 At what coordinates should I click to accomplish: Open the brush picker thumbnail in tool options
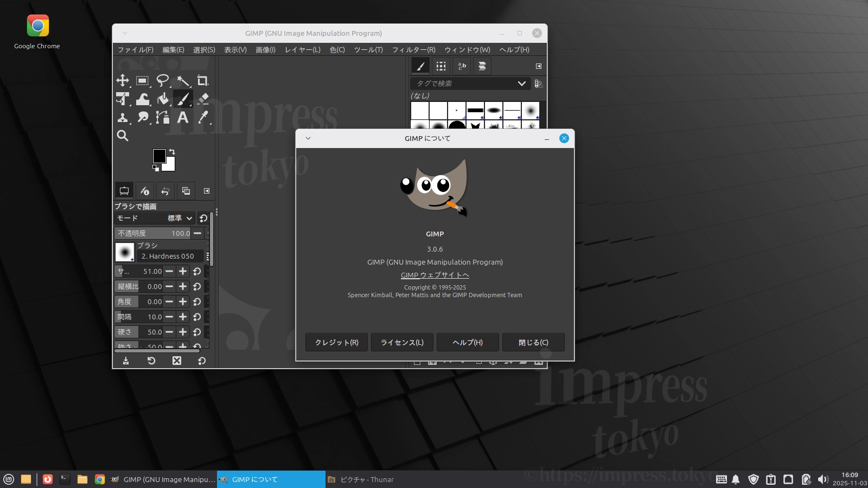(x=125, y=252)
